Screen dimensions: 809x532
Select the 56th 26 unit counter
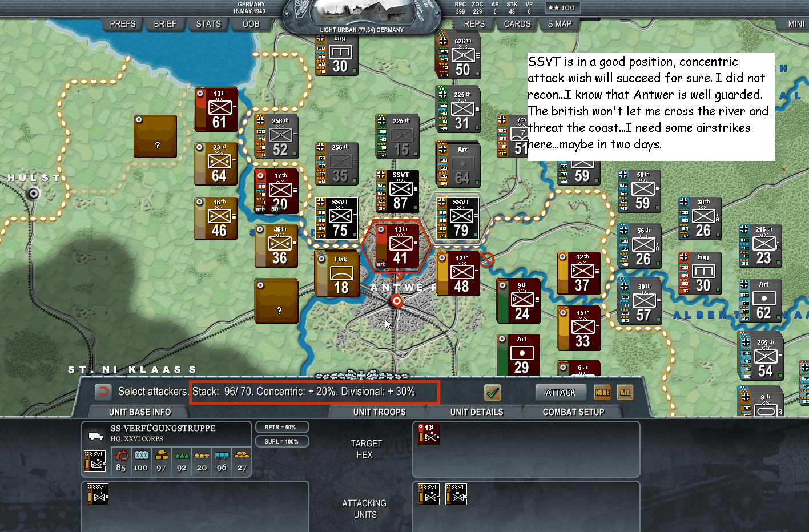[x=639, y=246]
